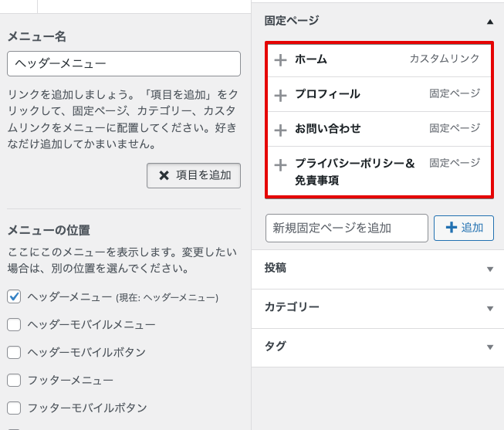Check the フッターメニュー checkbox
Image resolution: width=504 pixels, height=430 pixels.
click(14, 380)
